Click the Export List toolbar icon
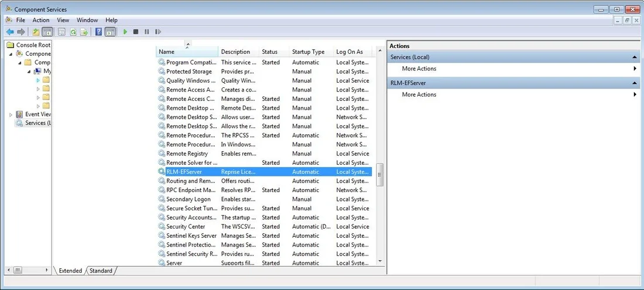The width and height of the screenshot is (644, 290). coord(84,32)
